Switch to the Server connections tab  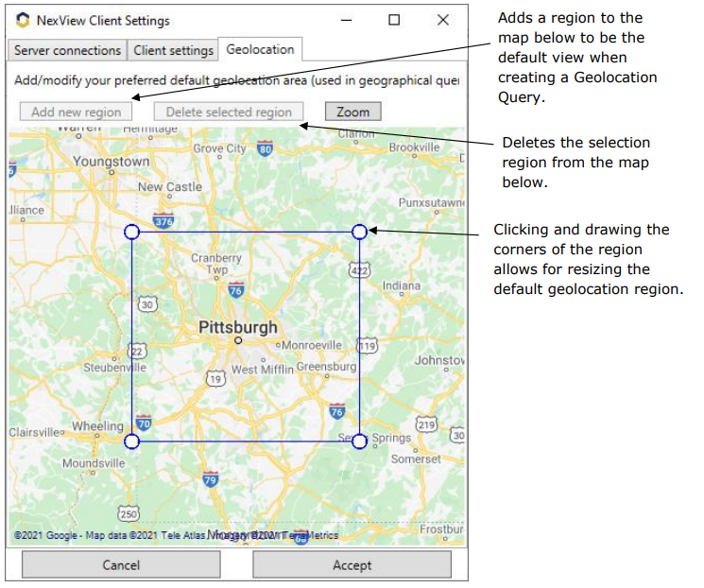(67, 50)
